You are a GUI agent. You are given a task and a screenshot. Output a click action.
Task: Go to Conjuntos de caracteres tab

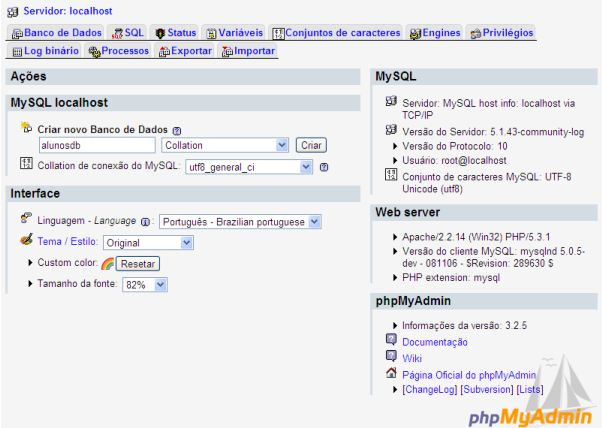click(x=336, y=33)
